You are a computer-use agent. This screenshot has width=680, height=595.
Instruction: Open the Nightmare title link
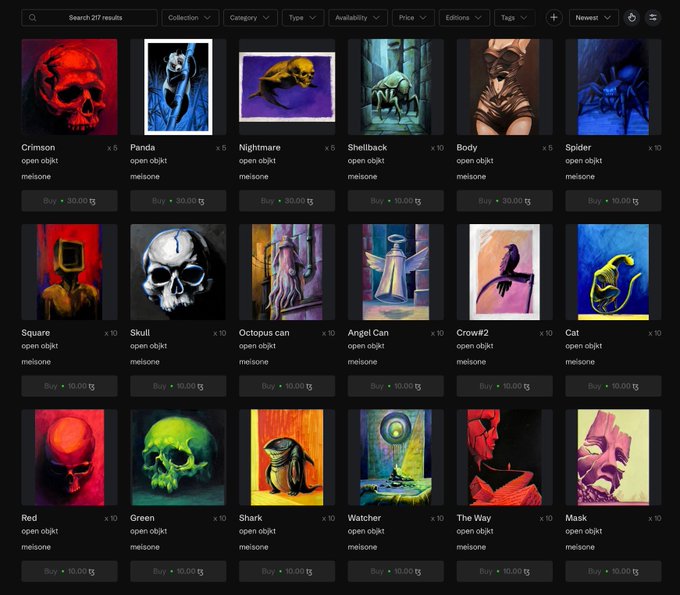tap(260, 147)
